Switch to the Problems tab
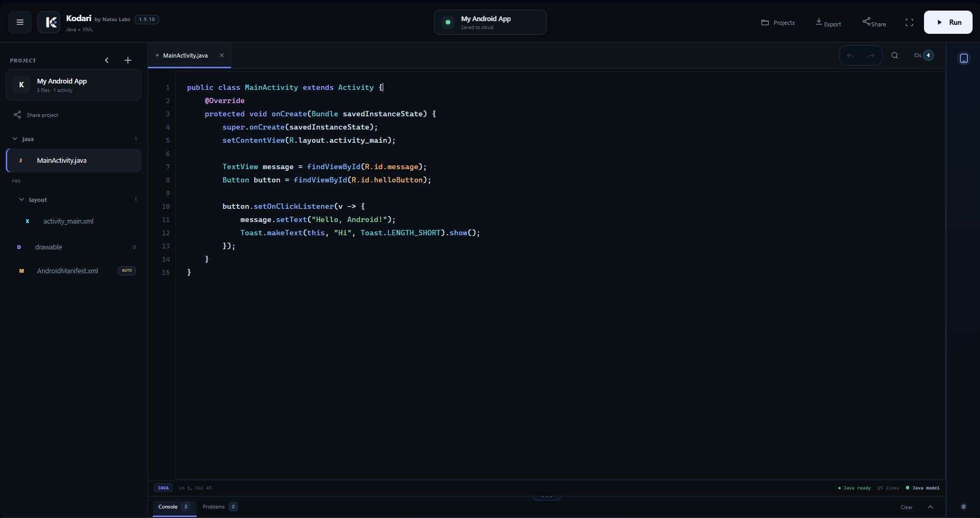980x518 pixels. pos(220,507)
